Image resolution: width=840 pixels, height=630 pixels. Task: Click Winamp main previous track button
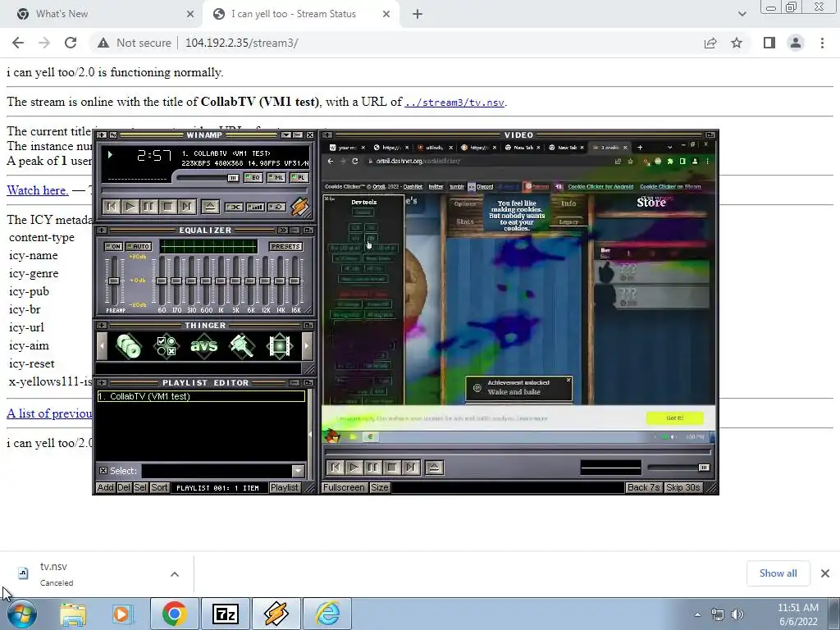tap(112, 207)
